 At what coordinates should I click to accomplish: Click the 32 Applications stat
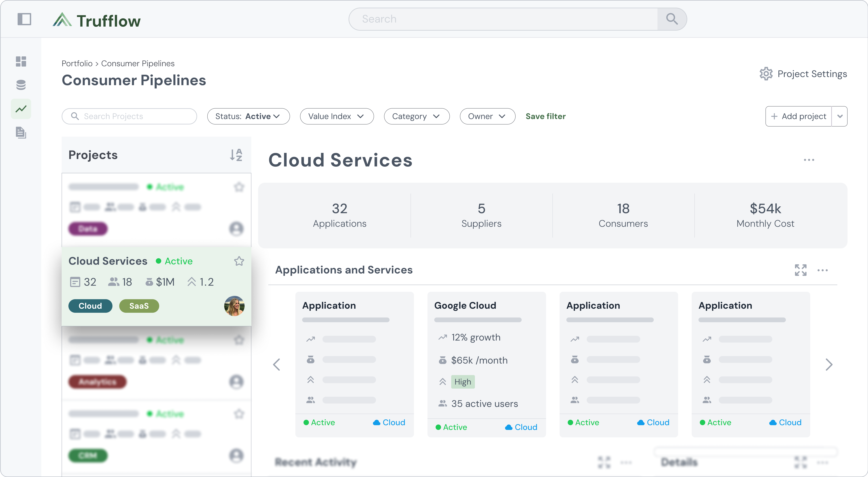[x=339, y=215]
